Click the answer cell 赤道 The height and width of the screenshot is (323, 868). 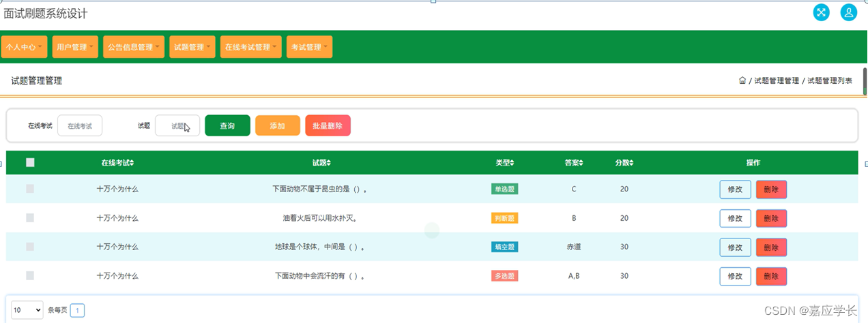(573, 247)
